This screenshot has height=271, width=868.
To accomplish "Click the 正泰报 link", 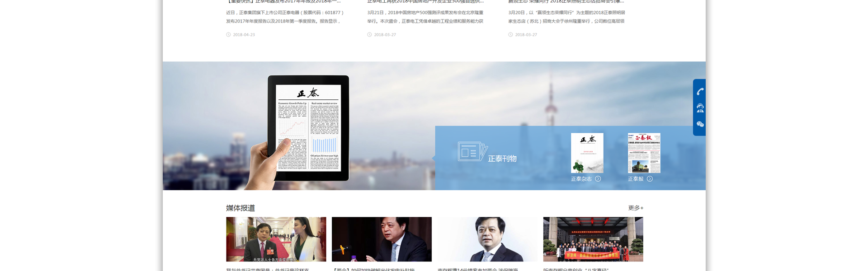I will click(x=636, y=179).
